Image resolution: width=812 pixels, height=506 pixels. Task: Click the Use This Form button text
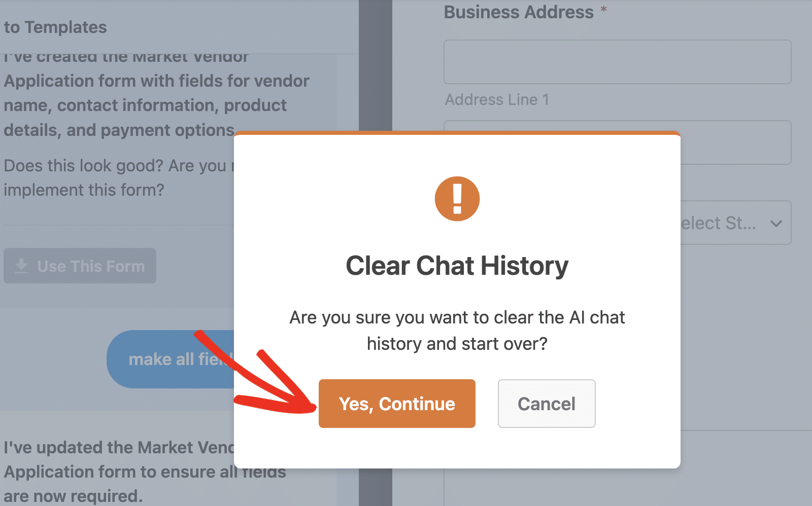pyautogui.click(x=91, y=266)
